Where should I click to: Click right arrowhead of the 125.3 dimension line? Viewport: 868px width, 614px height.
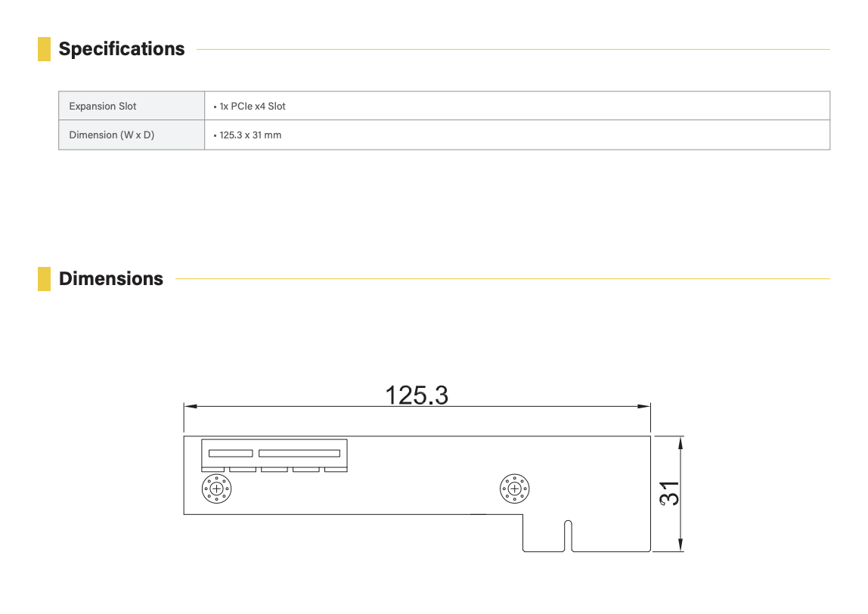click(644, 407)
